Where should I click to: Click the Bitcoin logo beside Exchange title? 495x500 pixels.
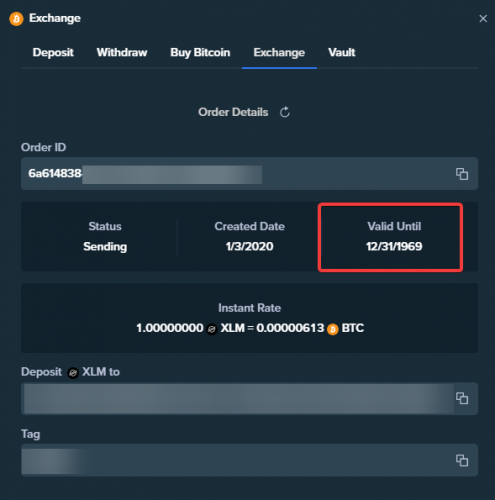16,19
